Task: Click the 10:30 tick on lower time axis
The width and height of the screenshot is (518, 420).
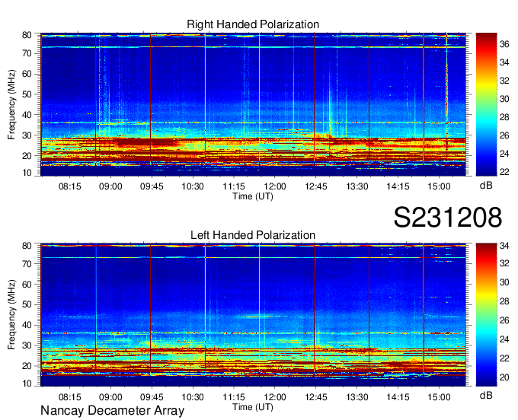Action: [x=193, y=397]
